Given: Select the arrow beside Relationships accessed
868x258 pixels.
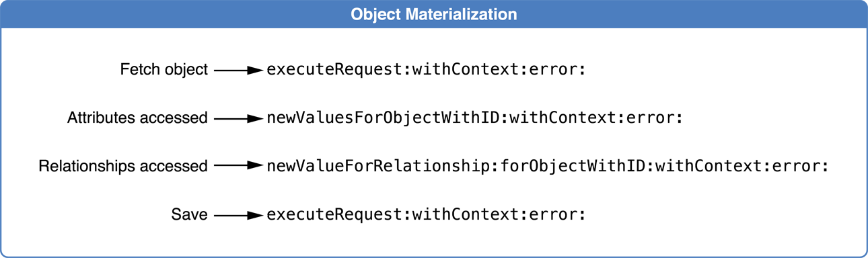Looking at the screenshot, I should click(239, 166).
